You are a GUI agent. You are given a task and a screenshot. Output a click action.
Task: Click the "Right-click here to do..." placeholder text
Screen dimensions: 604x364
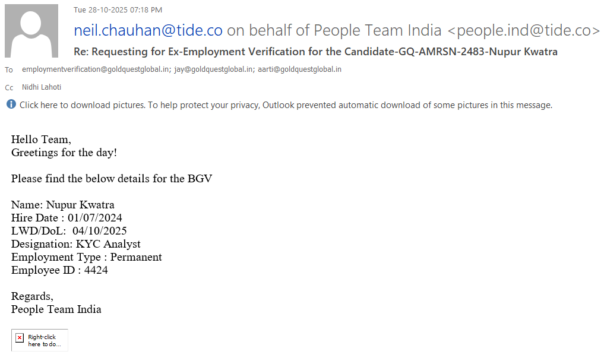pos(44,340)
